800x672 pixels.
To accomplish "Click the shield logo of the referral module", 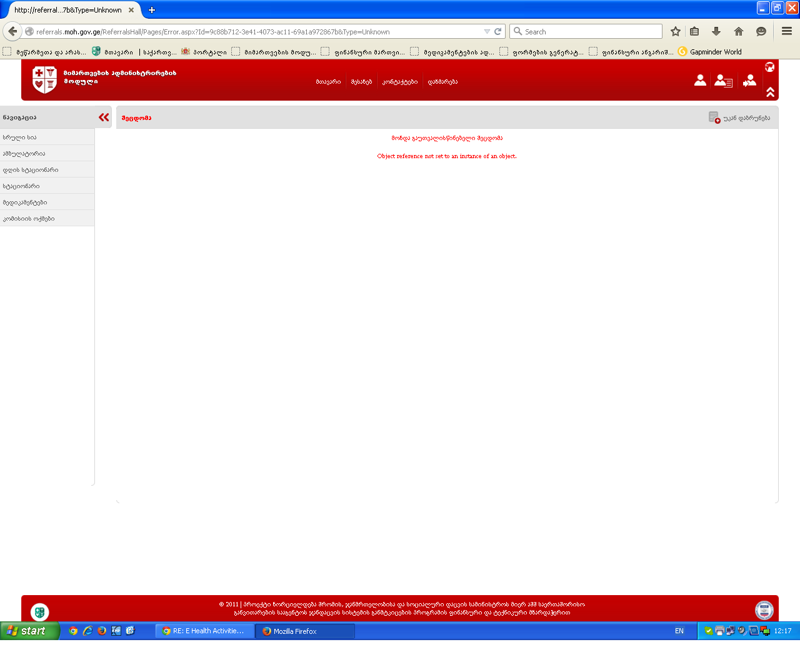I will (44, 80).
